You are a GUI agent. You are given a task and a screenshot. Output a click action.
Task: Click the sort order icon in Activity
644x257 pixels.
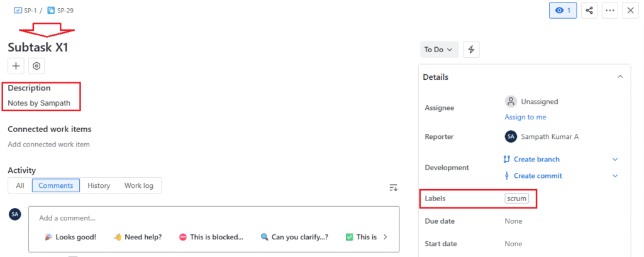393,187
